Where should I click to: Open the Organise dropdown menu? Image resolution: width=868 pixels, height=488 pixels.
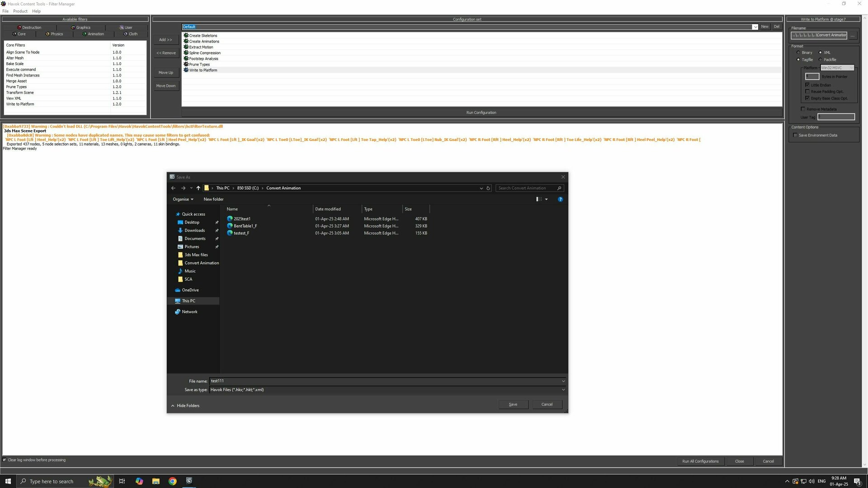pos(183,199)
